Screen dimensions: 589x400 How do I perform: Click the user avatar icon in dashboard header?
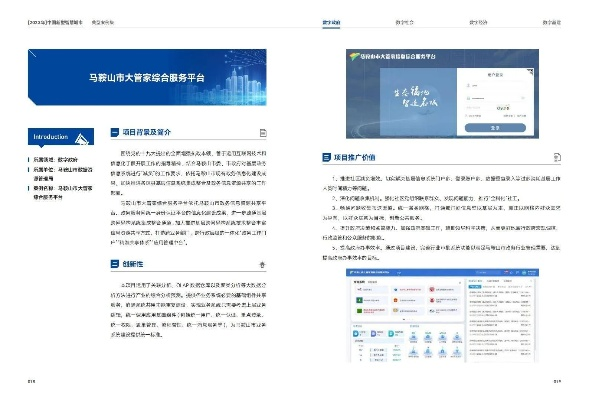[x=524, y=272]
